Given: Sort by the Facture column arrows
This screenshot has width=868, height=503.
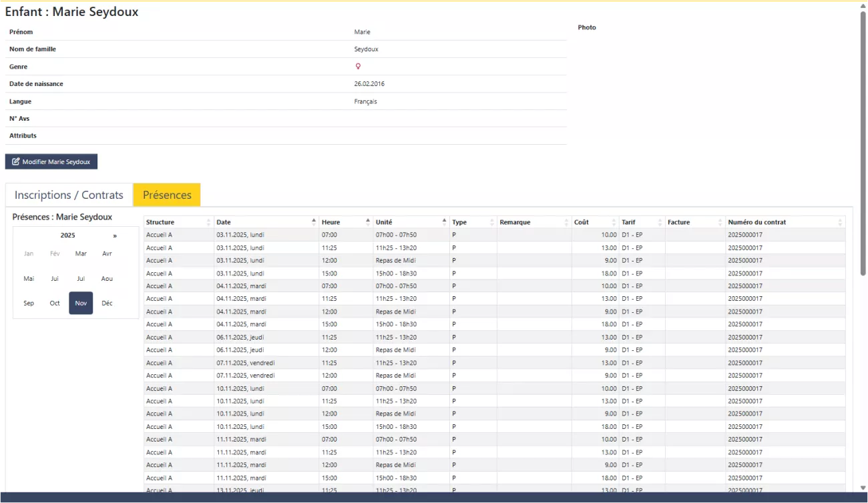Looking at the screenshot, I should click(x=720, y=222).
